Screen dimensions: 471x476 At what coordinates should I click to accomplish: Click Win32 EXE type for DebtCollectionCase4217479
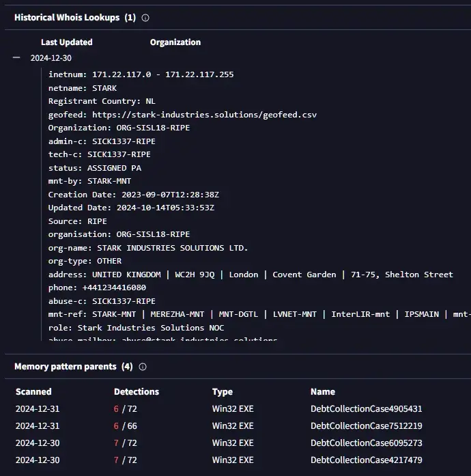point(233,460)
